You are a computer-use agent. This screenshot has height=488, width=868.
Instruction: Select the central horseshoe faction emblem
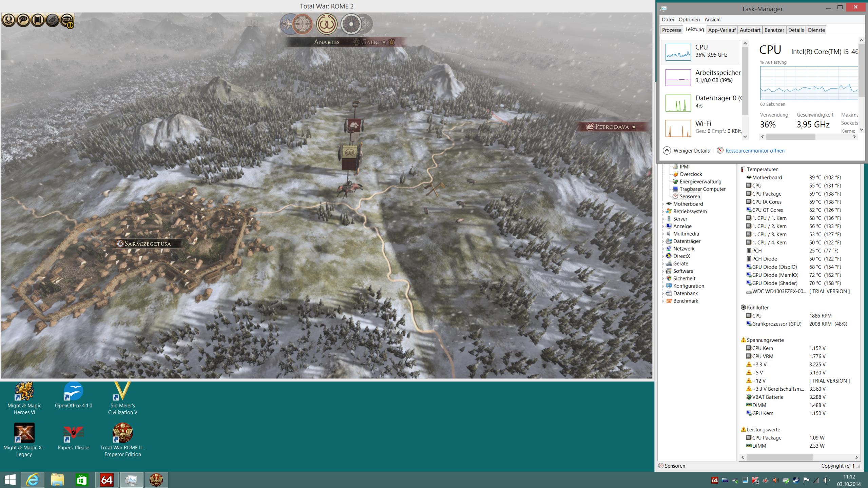327,24
